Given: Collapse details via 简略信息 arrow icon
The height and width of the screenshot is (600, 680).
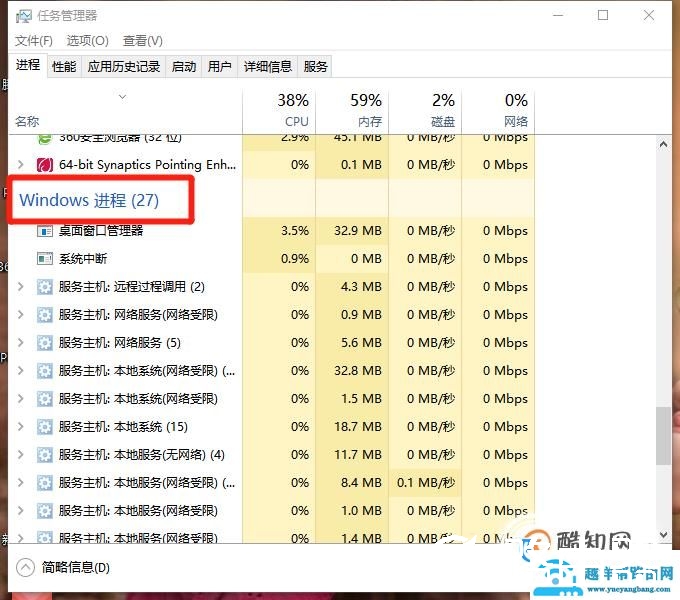Looking at the screenshot, I should [x=26, y=567].
